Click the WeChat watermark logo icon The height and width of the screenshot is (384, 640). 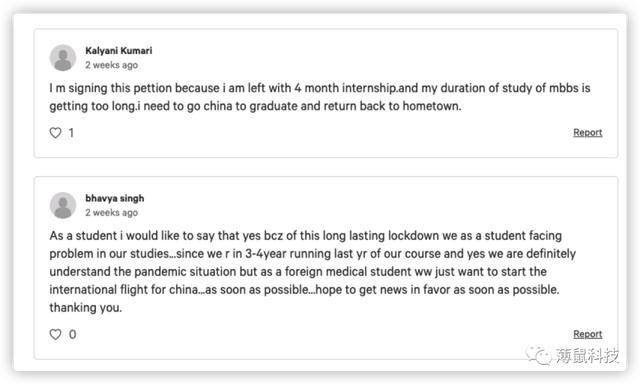point(538,355)
